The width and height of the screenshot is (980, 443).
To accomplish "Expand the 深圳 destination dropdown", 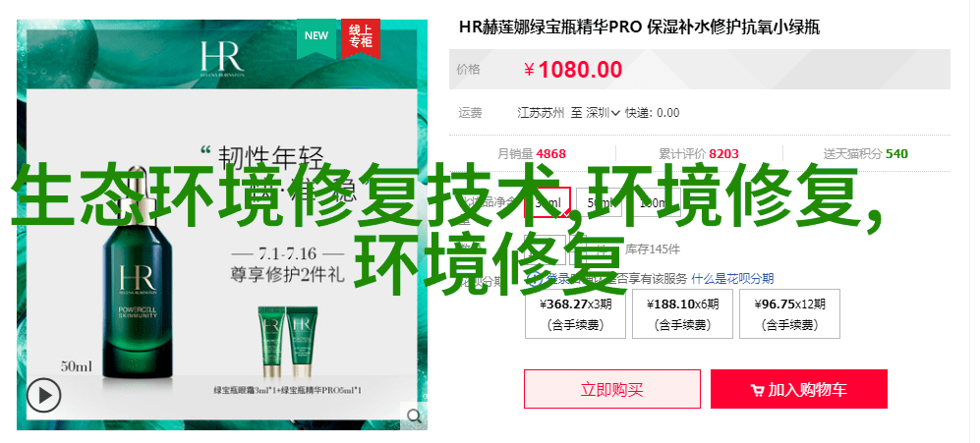I will tap(603, 113).
